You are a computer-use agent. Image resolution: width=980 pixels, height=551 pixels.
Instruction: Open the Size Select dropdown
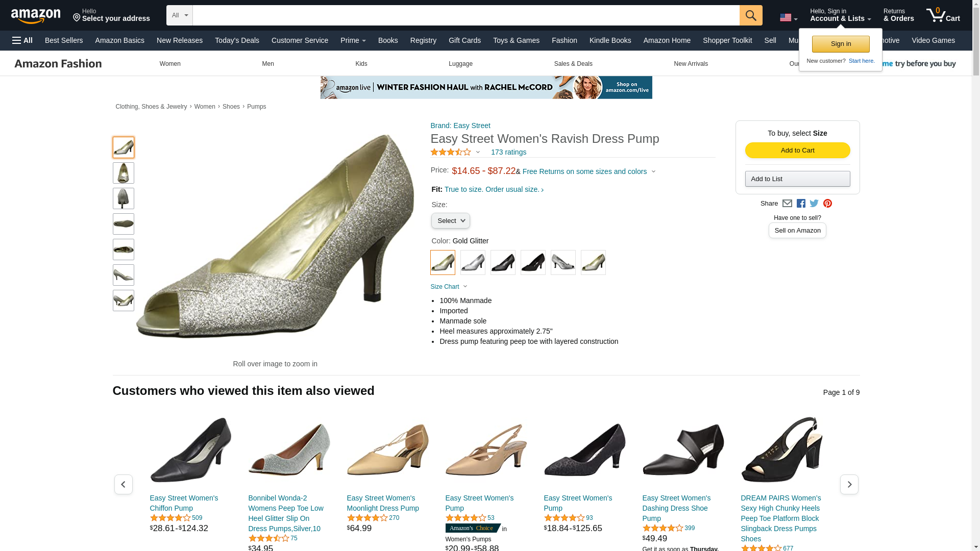450,221
